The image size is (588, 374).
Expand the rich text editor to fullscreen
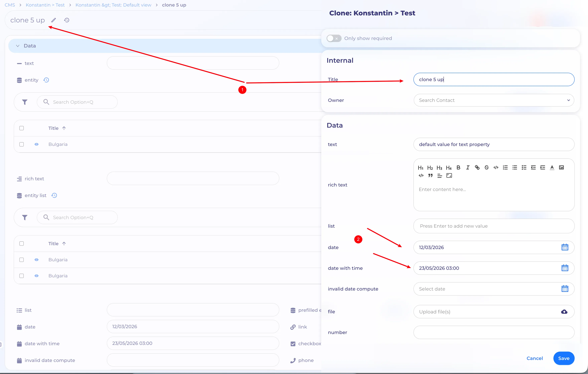click(449, 175)
